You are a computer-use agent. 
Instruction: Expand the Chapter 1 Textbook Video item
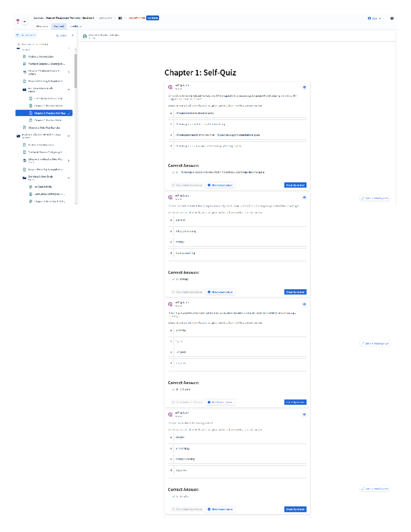point(68,72)
